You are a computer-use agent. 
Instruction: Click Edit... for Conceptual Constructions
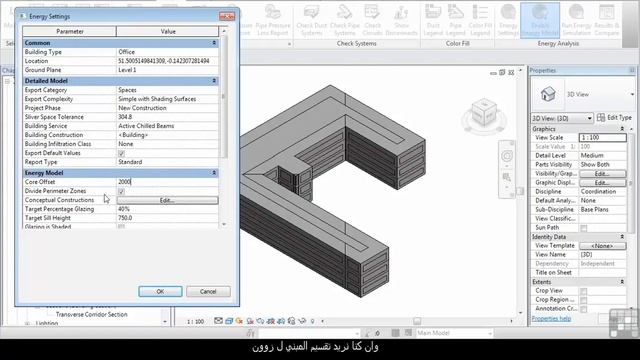click(x=167, y=200)
